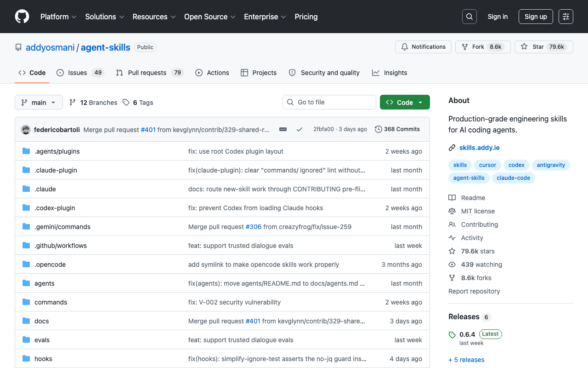Open the agent-skills repository link
The height and width of the screenshot is (368, 588).
[x=106, y=47]
